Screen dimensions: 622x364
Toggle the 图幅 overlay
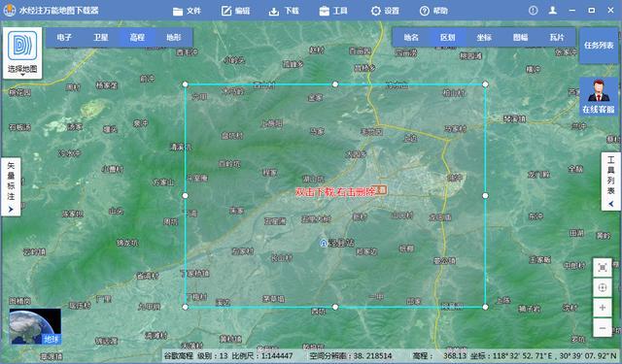pos(521,37)
